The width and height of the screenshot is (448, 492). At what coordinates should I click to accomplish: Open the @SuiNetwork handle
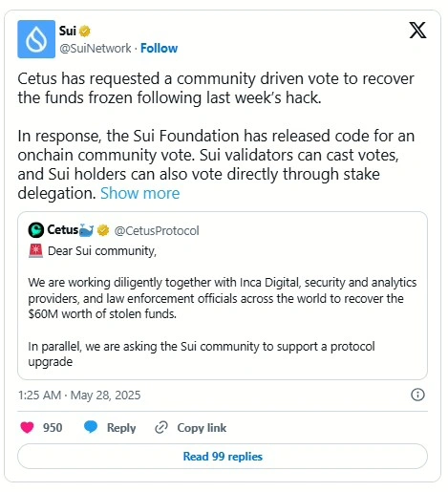96,49
